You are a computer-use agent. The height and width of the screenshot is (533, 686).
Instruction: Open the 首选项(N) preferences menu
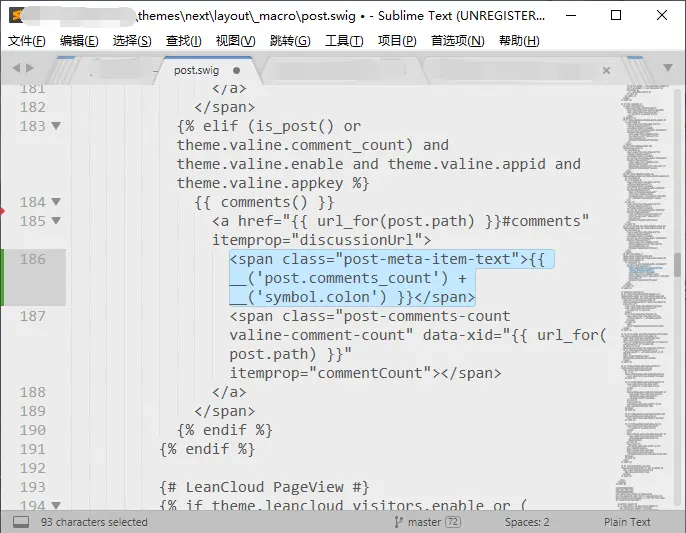click(x=457, y=41)
